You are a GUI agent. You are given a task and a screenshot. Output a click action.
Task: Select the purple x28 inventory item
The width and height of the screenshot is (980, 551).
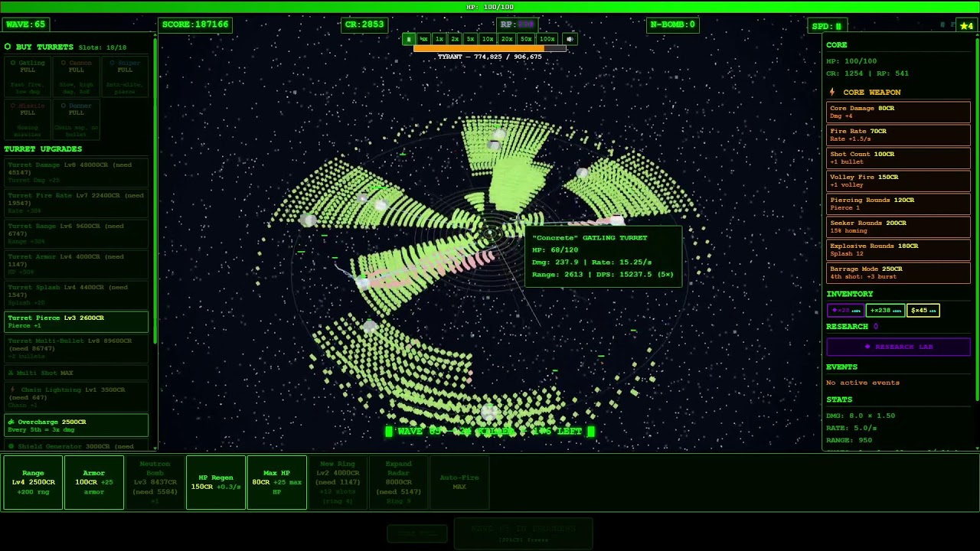pyautogui.click(x=845, y=310)
